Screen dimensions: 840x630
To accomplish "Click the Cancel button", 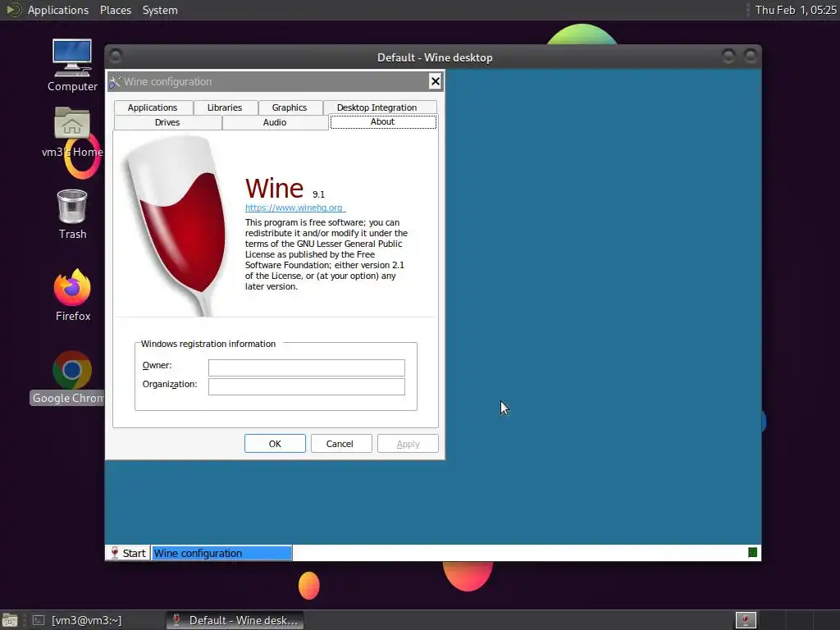I will coord(340,444).
